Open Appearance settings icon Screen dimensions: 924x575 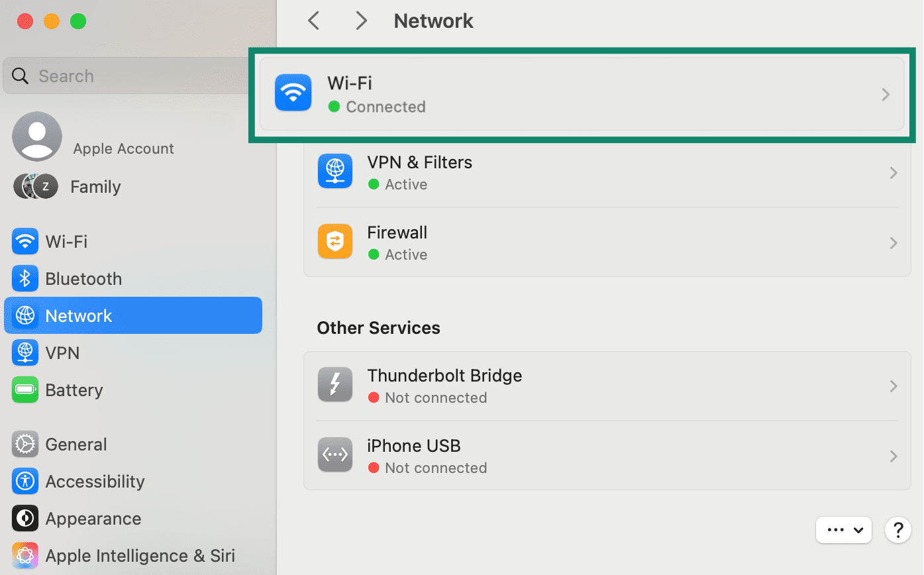[x=25, y=519]
